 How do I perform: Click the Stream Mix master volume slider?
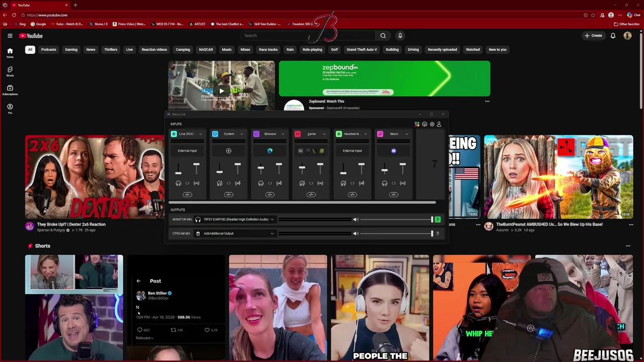click(396, 233)
